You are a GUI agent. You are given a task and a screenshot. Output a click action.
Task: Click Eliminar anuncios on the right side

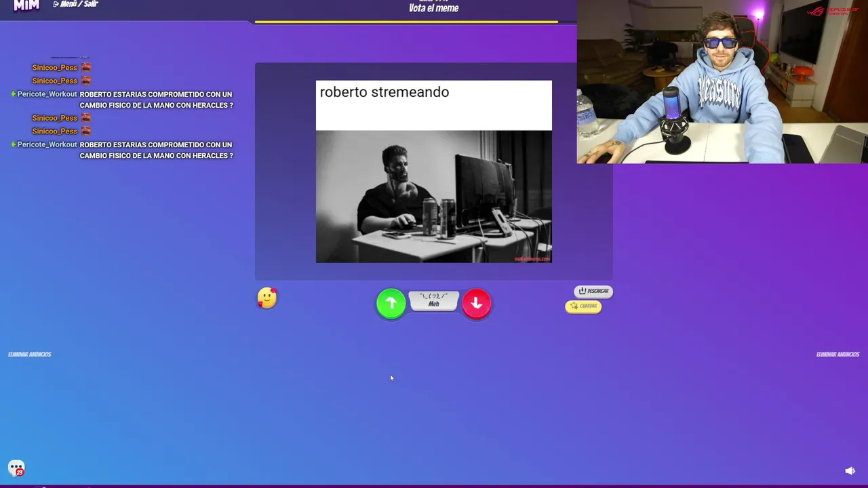coord(837,354)
